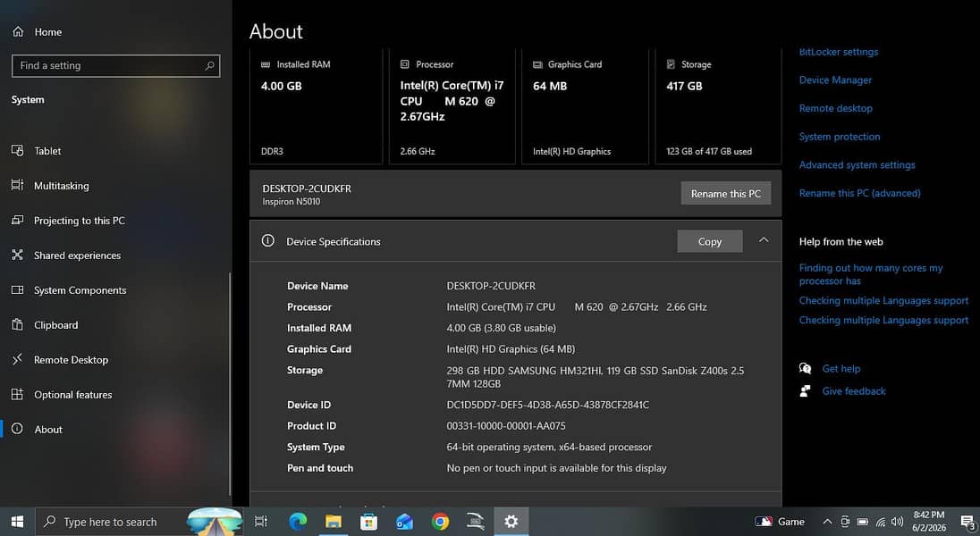Open the notification center icon
This screenshot has width=980, height=536.
[x=967, y=522]
